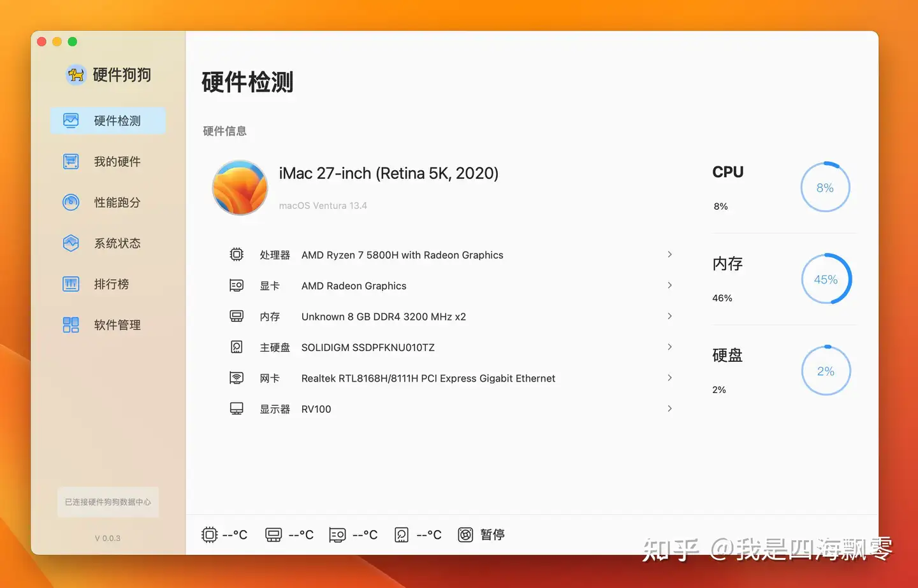
Task: Click AMD Radeon Graphics text
Action: (354, 286)
